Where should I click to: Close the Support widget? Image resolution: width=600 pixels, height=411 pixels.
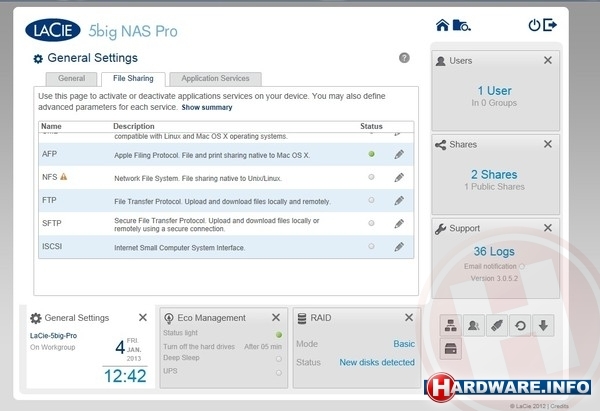(548, 228)
